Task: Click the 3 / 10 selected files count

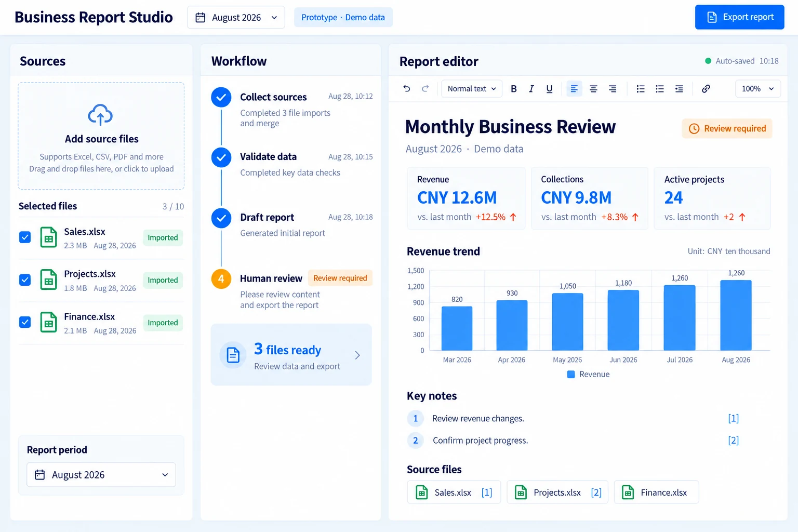Action: tap(173, 207)
